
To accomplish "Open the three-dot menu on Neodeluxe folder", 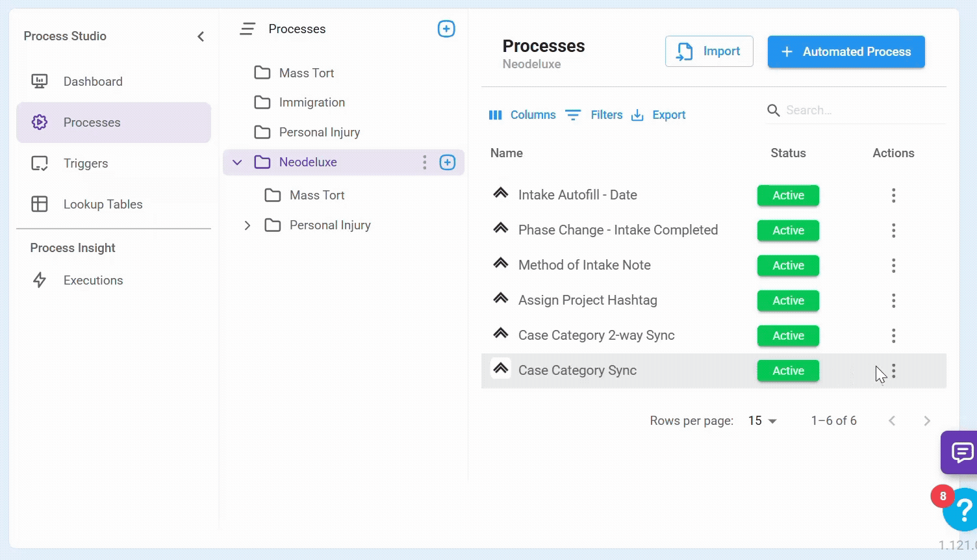I will [425, 162].
